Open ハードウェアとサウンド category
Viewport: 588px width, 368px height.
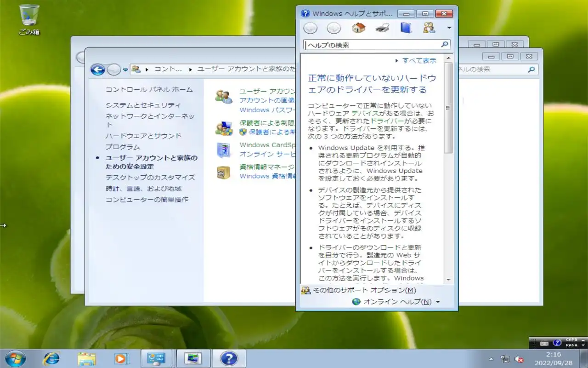[x=143, y=136]
